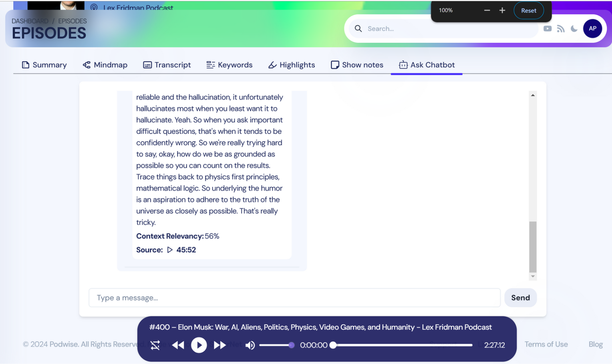Click the RSS feed icon
Image resolution: width=612 pixels, height=364 pixels.
pos(561,28)
